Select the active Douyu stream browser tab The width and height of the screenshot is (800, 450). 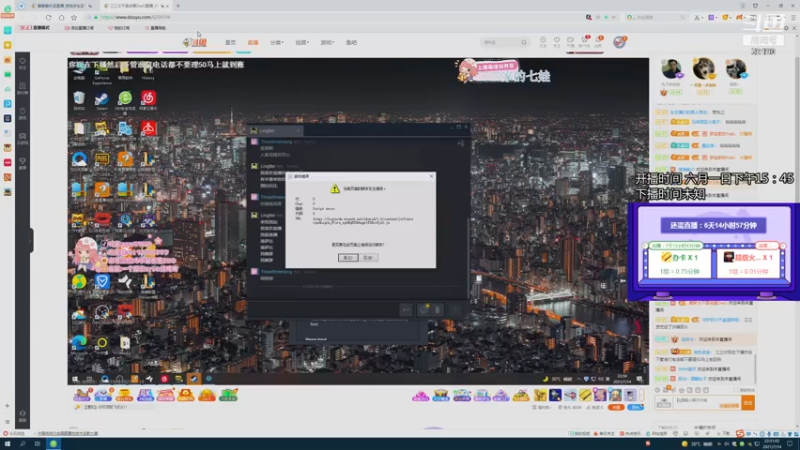[x=135, y=6]
